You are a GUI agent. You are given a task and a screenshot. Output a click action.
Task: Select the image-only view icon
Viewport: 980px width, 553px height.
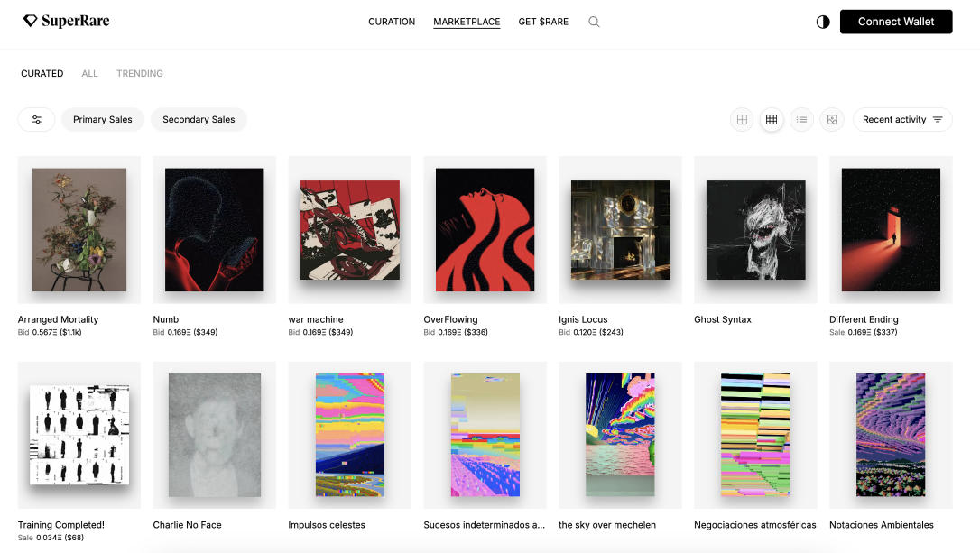click(x=832, y=119)
